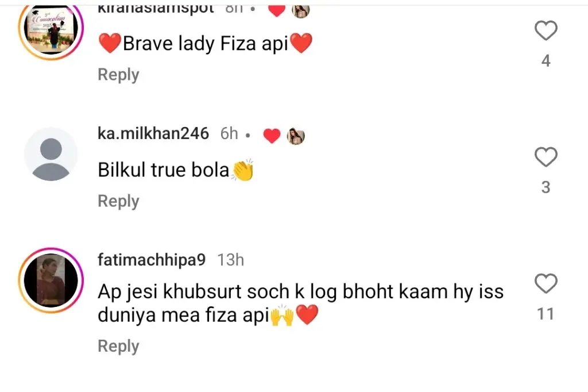Tap author avatar beside top comment's heart
Viewport: 588px width, 392px height.
pyautogui.click(x=301, y=11)
